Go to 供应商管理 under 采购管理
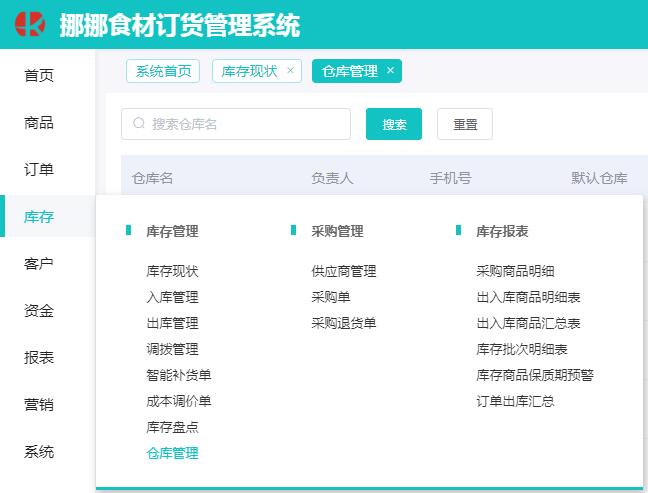This screenshot has width=648, height=493. click(343, 271)
